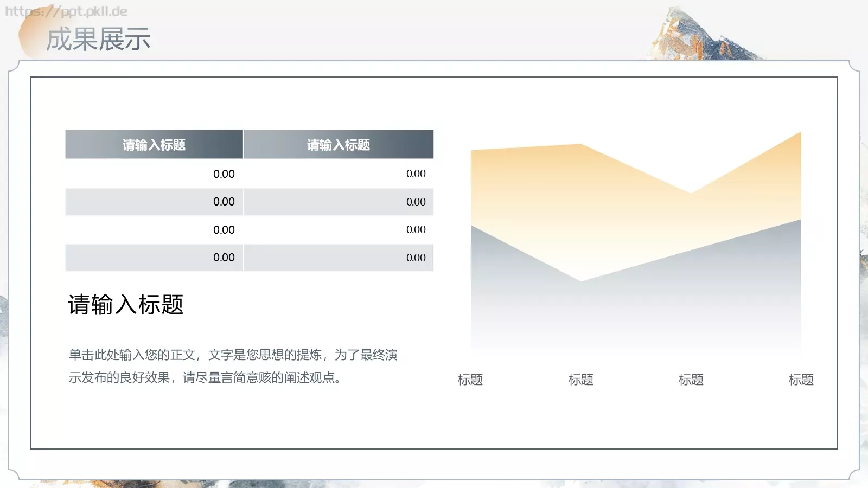Select the first table column header 请输入标题

154,144
